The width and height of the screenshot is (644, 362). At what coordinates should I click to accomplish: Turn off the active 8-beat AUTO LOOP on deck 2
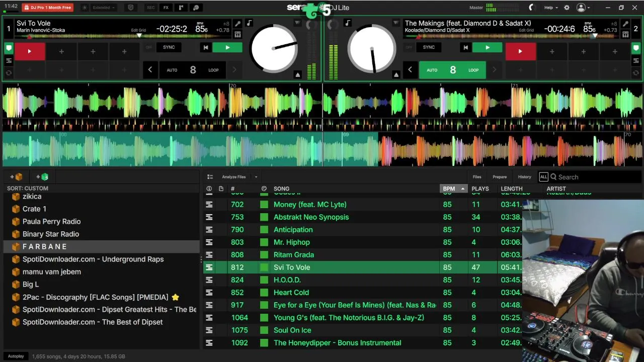(453, 70)
